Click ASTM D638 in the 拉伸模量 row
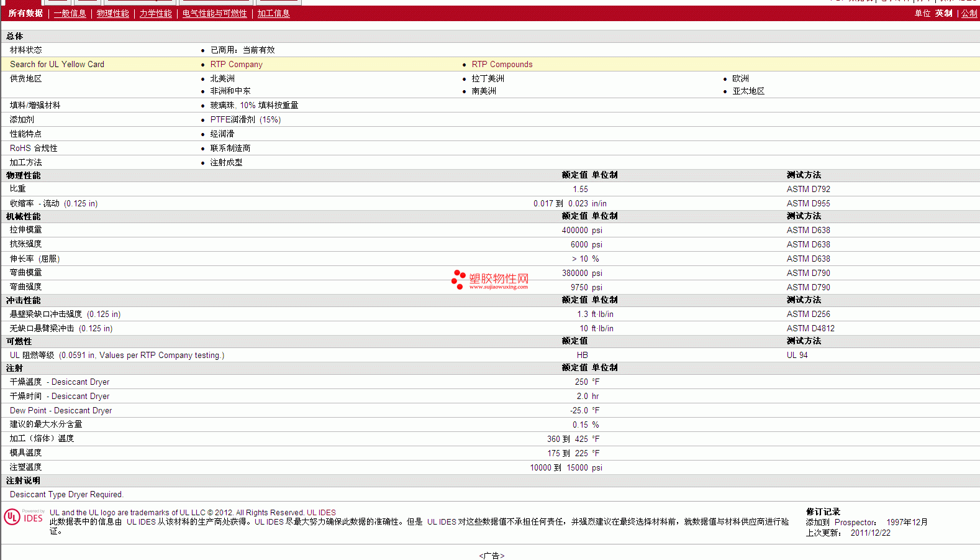This screenshot has height=560, width=980. click(x=809, y=230)
